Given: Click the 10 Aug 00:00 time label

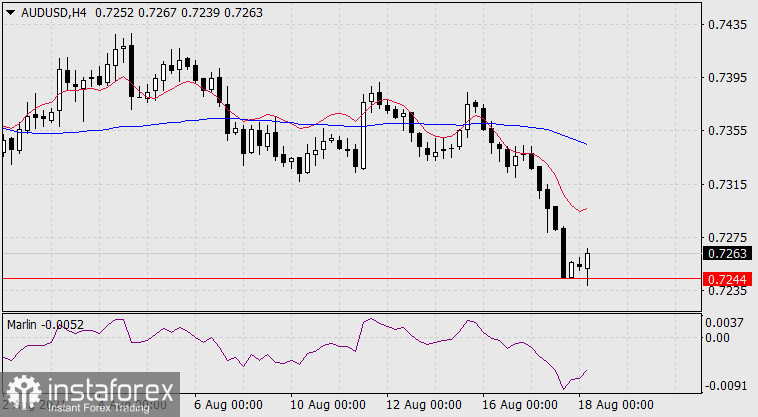Looking at the screenshot, I should point(328,405).
